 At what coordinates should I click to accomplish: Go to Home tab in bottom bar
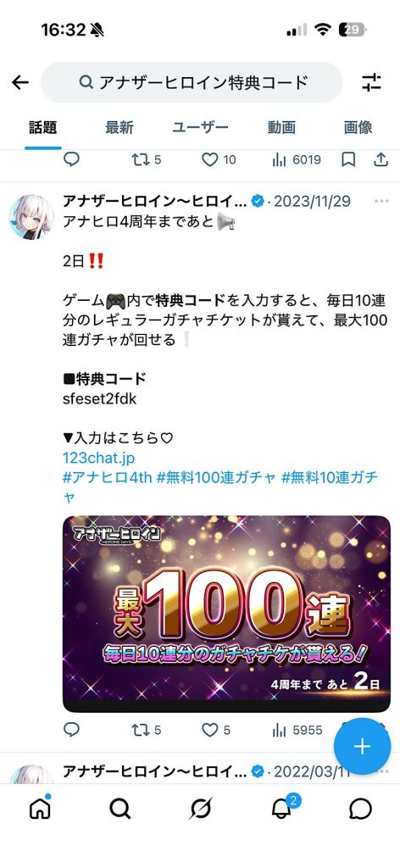coord(40,809)
